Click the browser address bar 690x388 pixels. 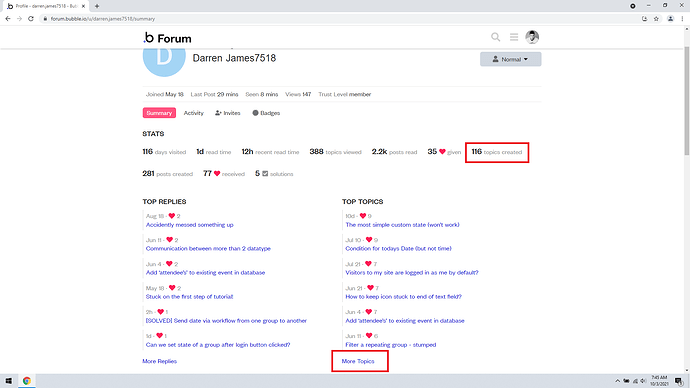[x=339, y=19]
